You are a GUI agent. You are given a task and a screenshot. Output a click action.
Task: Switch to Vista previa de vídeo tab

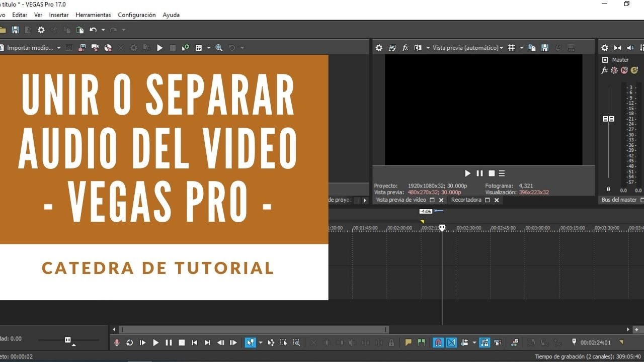(x=401, y=200)
